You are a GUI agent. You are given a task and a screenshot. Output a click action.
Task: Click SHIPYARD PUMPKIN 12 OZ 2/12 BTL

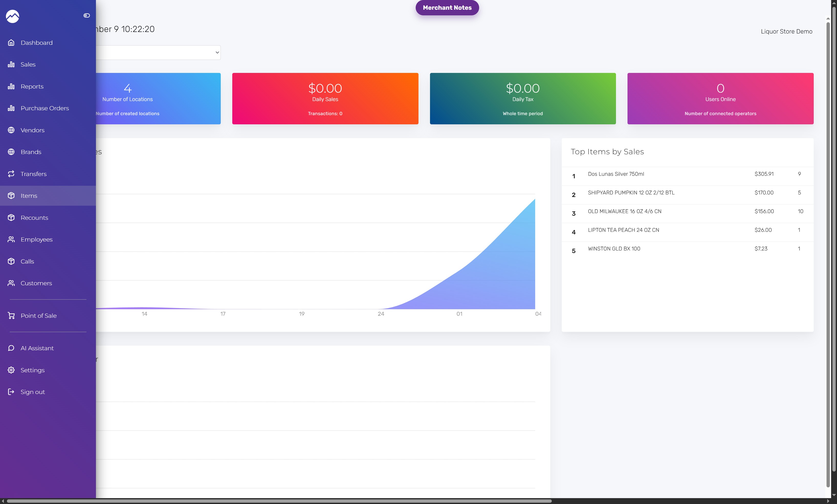click(631, 193)
